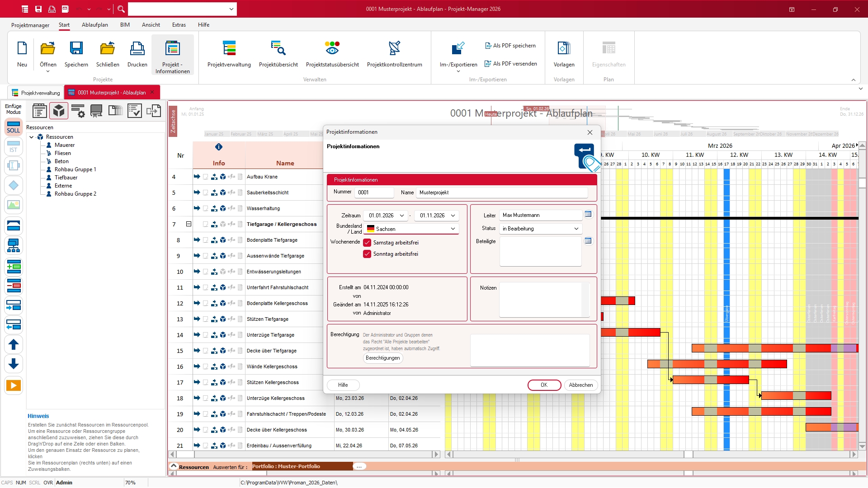
Task: Toggle Sonntag arbeitsfrei checkbox
Action: (x=367, y=254)
